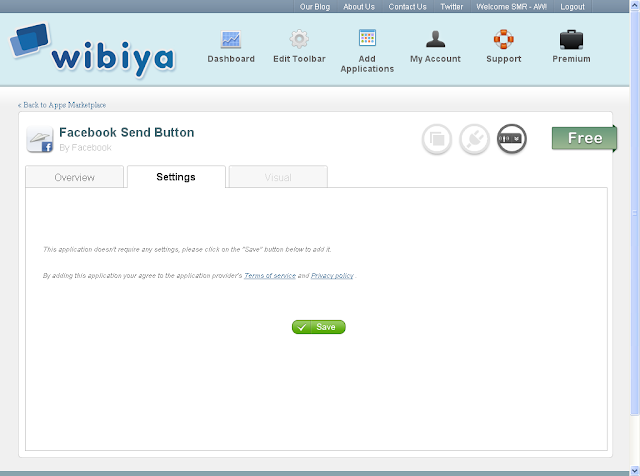Screen dimensions: 640x476
Task: Open About Us in top bar
Action: click(x=359, y=7)
